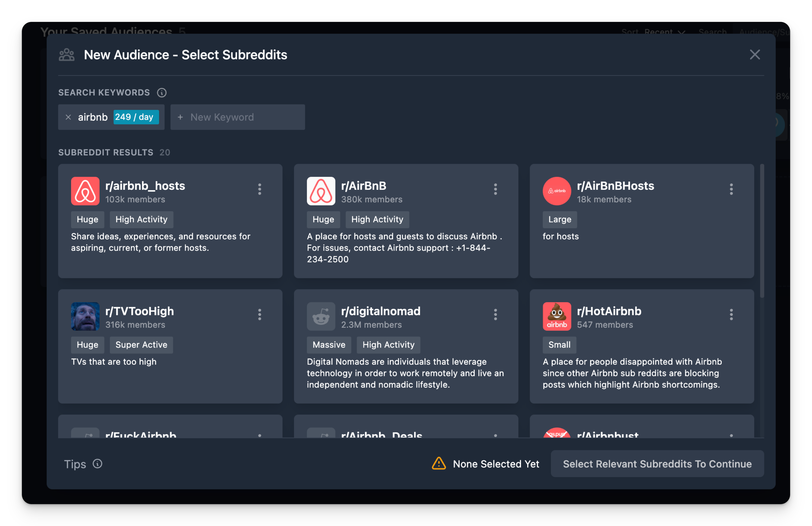812x526 pixels.
Task: Open the r/airbnb_hosts three-dot menu
Action: pos(260,189)
